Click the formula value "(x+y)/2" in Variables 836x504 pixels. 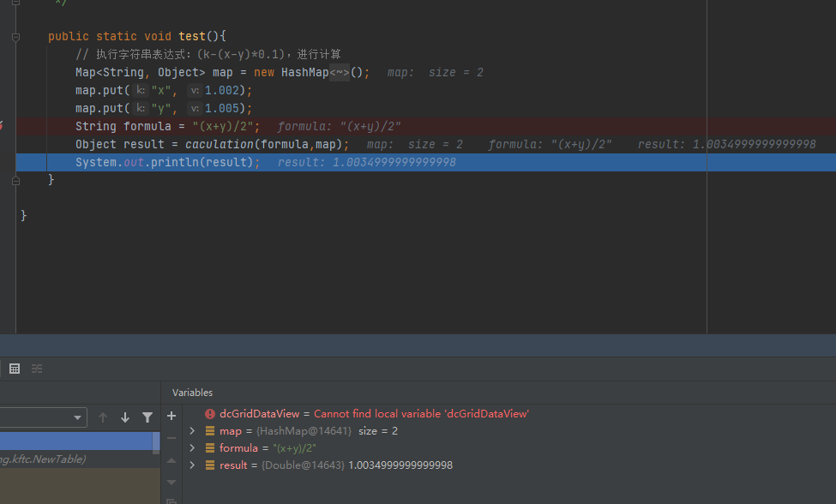coord(294,448)
